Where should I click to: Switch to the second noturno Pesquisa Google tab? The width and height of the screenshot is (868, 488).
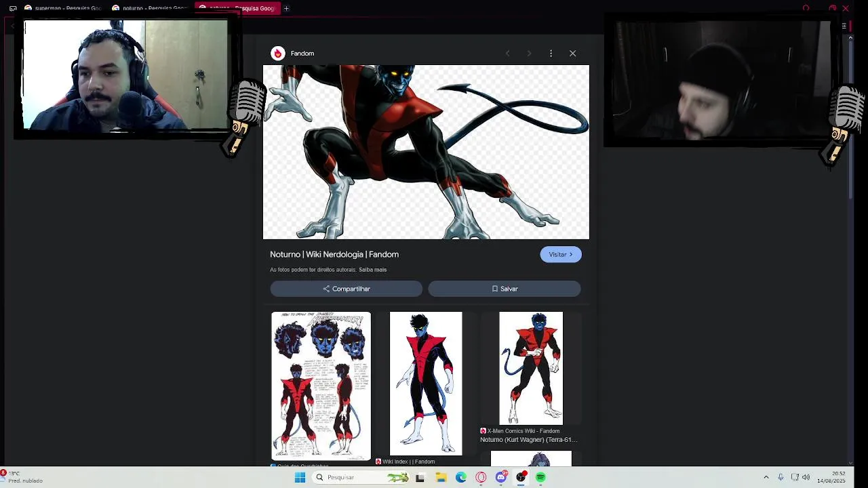coord(150,8)
